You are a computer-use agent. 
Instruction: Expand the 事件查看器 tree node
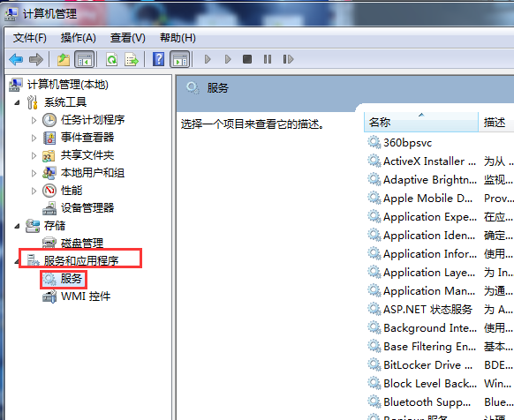click(x=34, y=138)
